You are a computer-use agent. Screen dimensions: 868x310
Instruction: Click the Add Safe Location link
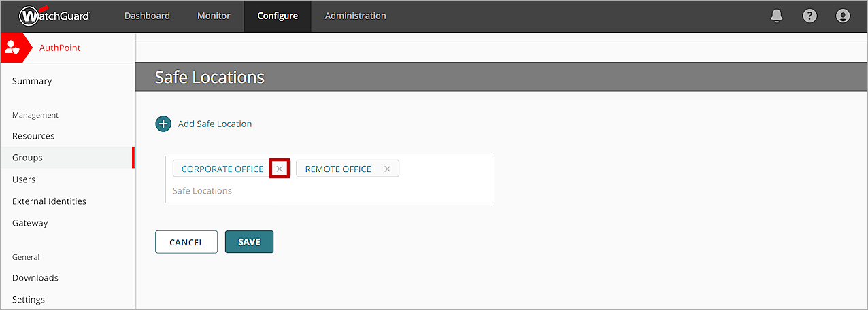point(215,124)
